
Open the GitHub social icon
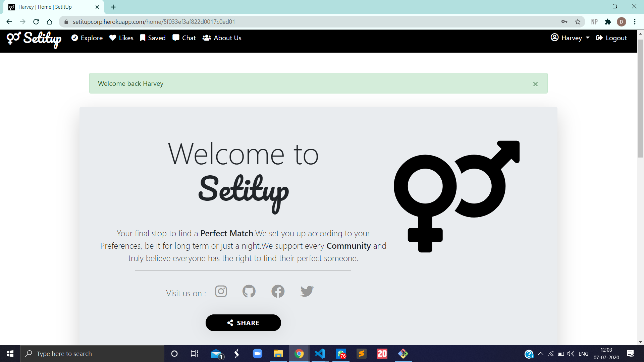249,291
